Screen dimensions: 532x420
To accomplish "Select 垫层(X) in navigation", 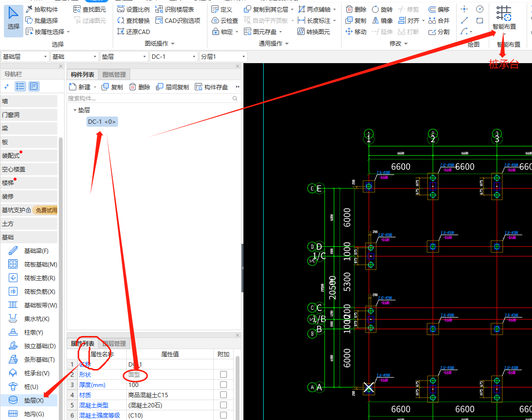I will click(29, 401).
